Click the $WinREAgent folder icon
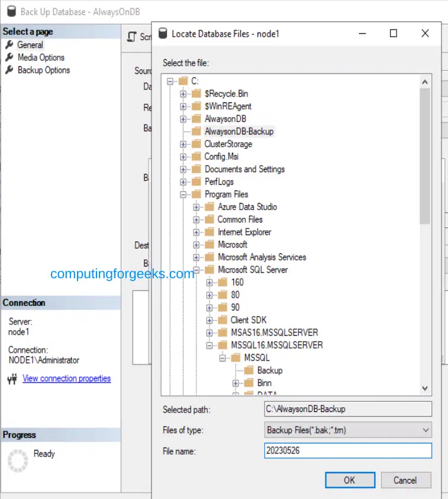 [x=196, y=106]
